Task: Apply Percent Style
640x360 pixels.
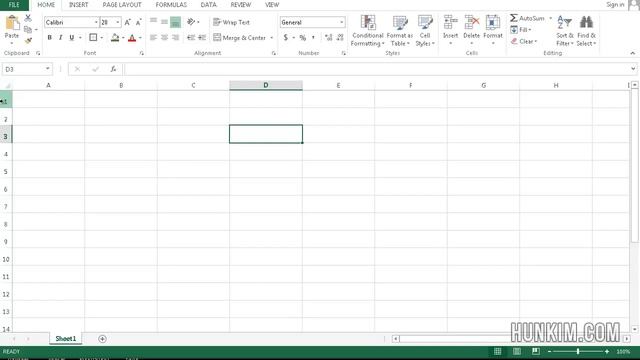Action: pos(303,38)
